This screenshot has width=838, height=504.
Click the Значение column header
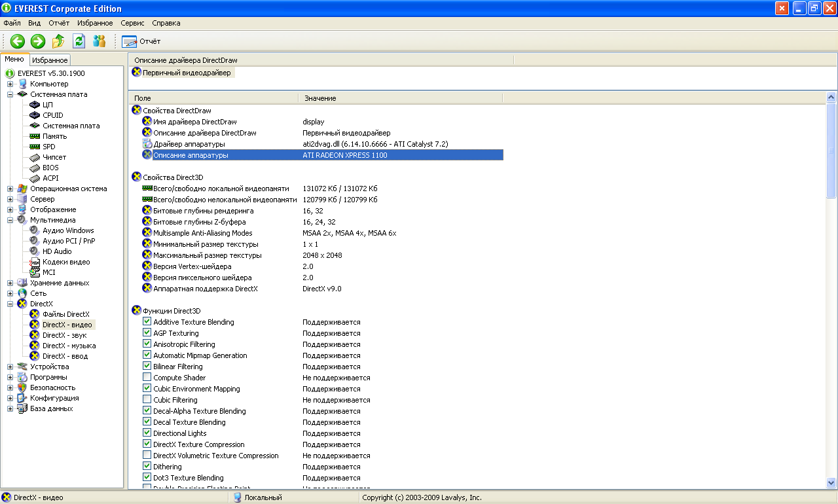[x=401, y=98]
